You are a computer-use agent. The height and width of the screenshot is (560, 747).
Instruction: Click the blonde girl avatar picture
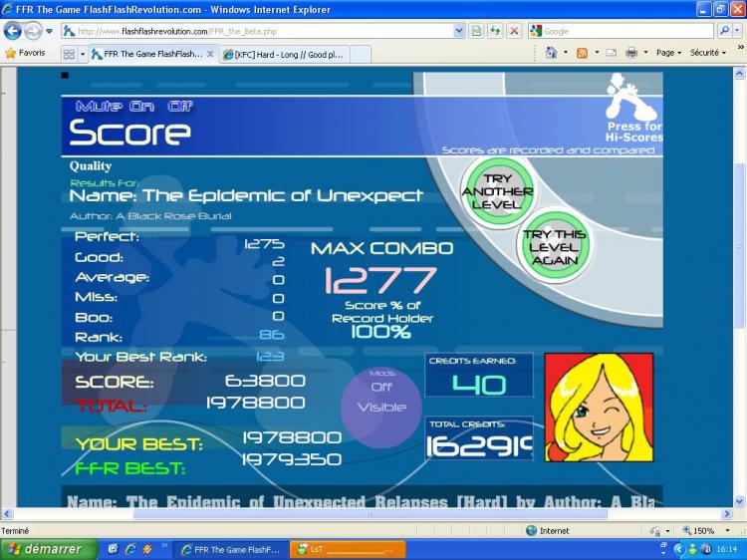pos(599,407)
